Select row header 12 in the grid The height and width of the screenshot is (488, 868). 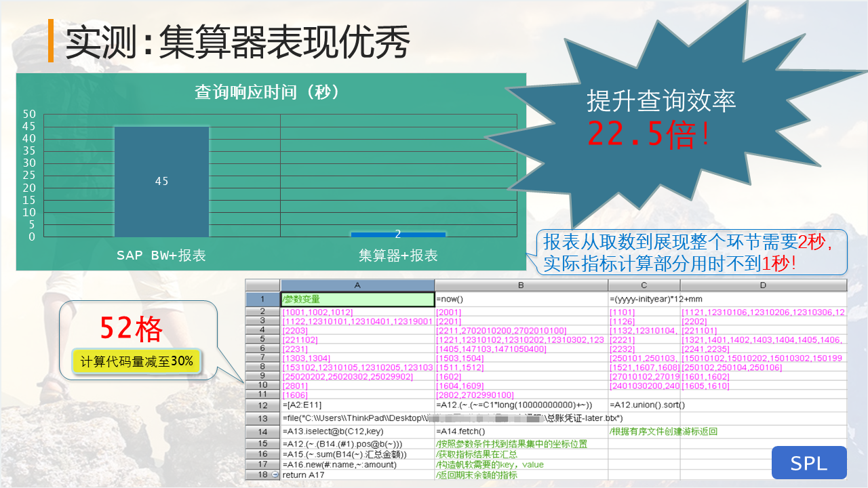point(262,405)
